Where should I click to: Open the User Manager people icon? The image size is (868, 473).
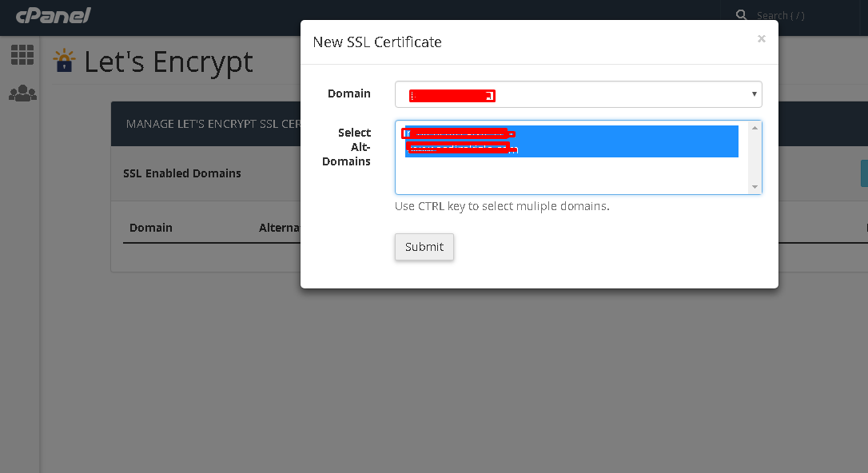click(22, 93)
